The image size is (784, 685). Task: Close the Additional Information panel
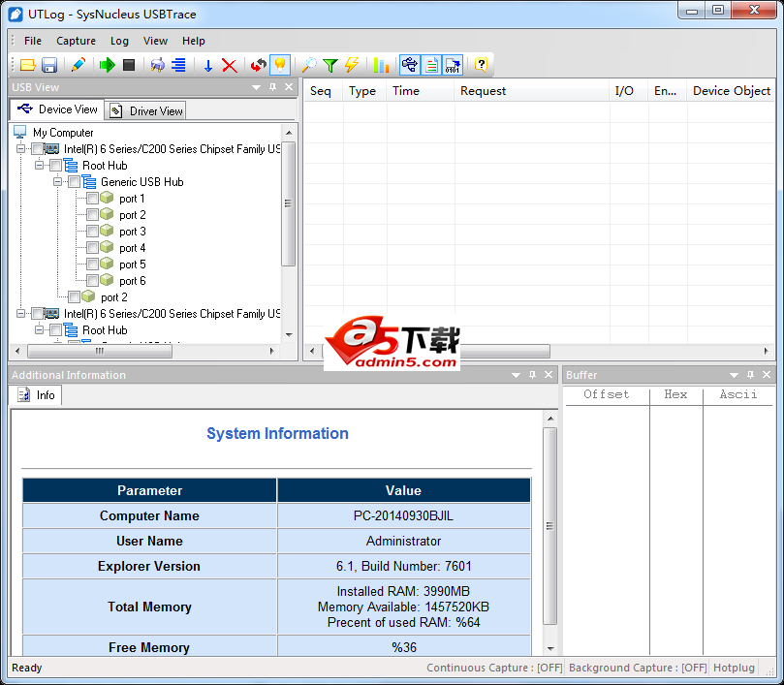(x=549, y=375)
